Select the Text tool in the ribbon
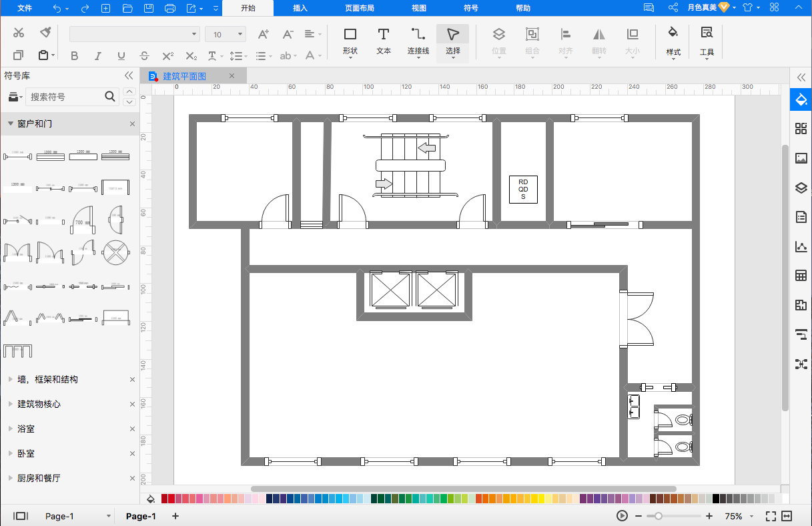812x526 pixels. click(x=383, y=40)
